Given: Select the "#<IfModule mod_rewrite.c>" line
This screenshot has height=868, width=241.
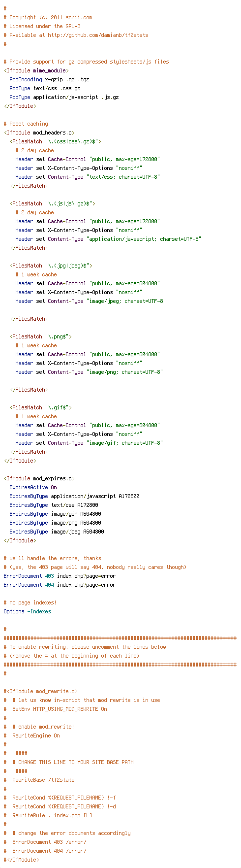Looking at the screenshot, I should [x=40, y=691].
